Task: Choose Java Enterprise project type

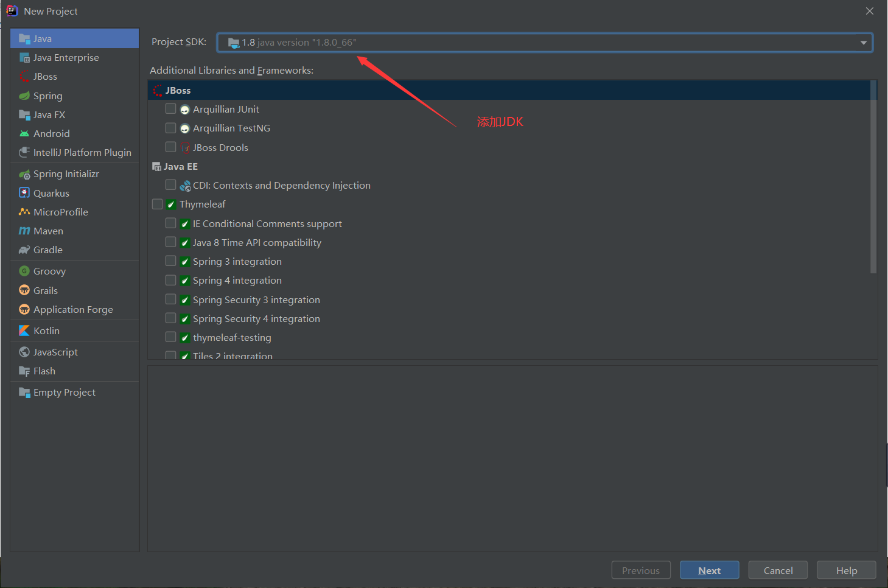Action: [74, 58]
